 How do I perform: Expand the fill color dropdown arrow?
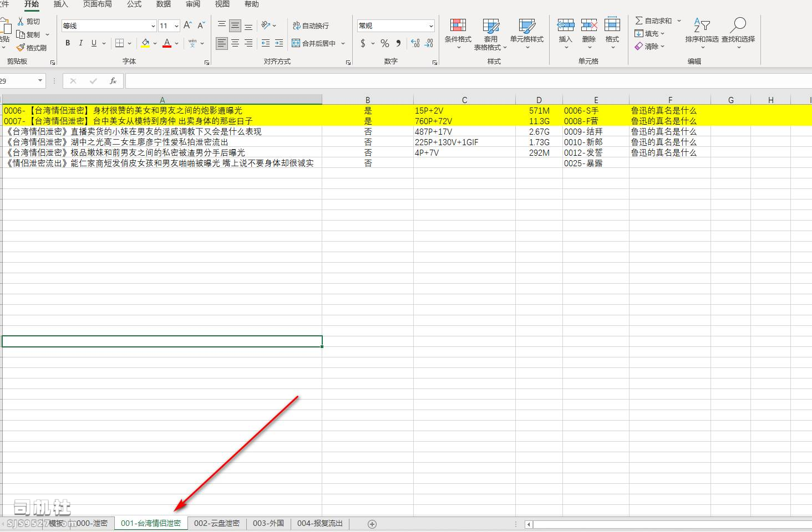click(x=155, y=43)
